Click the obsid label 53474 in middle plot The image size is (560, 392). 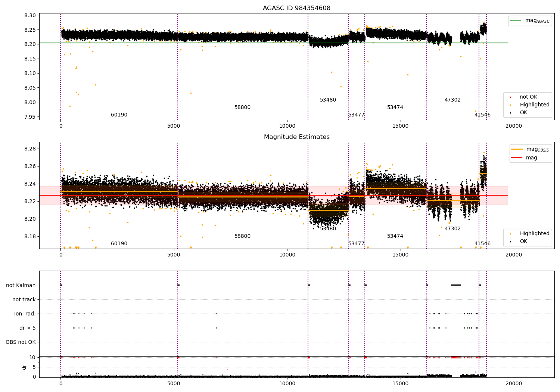point(395,236)
